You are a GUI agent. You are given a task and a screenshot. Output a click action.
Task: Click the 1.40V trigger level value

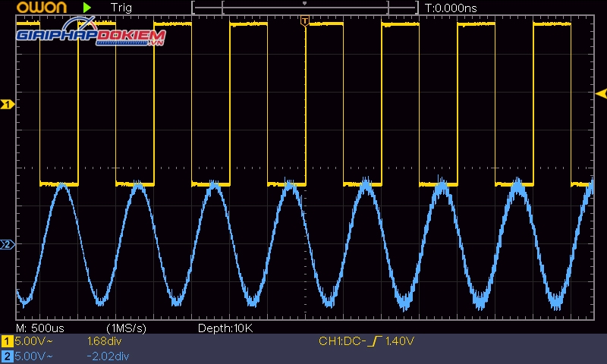click(400, 341)
